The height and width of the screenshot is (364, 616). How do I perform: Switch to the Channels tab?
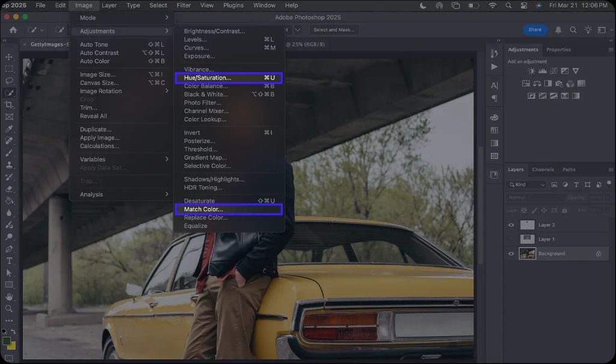tap(543, 170)
